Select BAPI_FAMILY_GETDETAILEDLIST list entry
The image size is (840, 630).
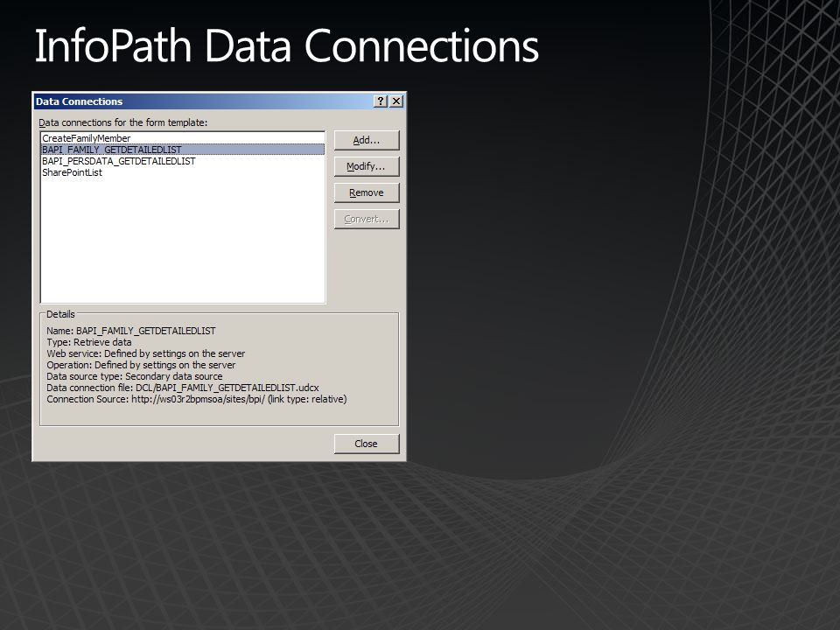[183, 150]
